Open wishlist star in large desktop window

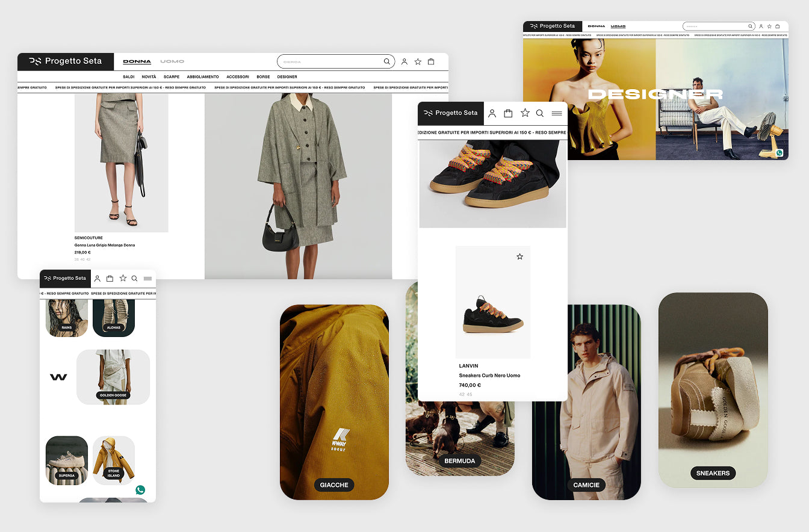point(418,61)
